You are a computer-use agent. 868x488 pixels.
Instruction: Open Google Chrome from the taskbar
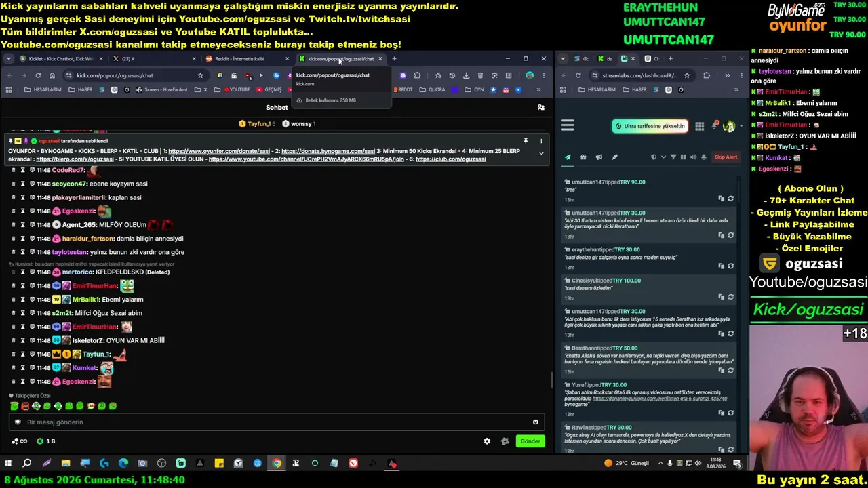click(x=277, y=464)
